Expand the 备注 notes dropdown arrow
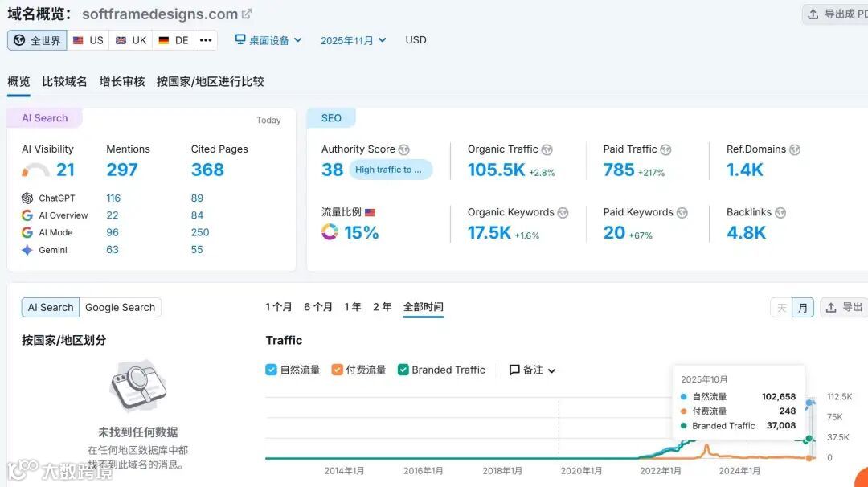 tap(552, 370)
